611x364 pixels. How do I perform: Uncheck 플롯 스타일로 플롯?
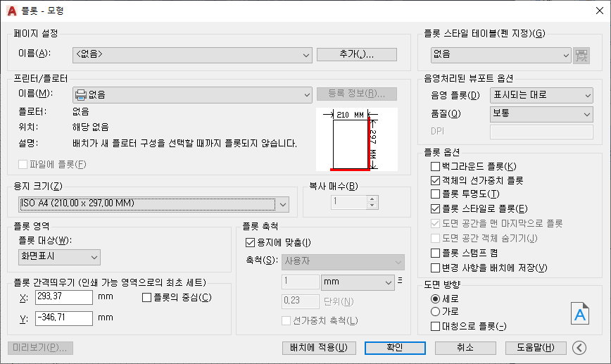coord(435,208)
